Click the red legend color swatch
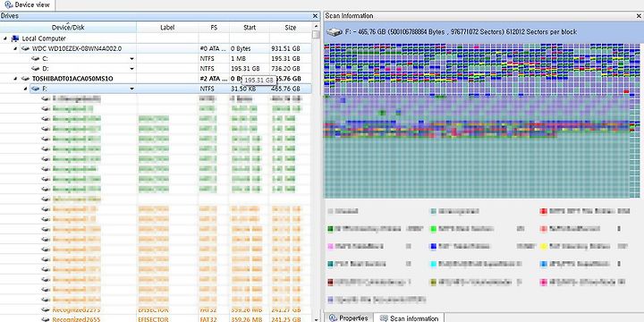The image size is (644, 322). pyautogui.click(x=543, y=211)
